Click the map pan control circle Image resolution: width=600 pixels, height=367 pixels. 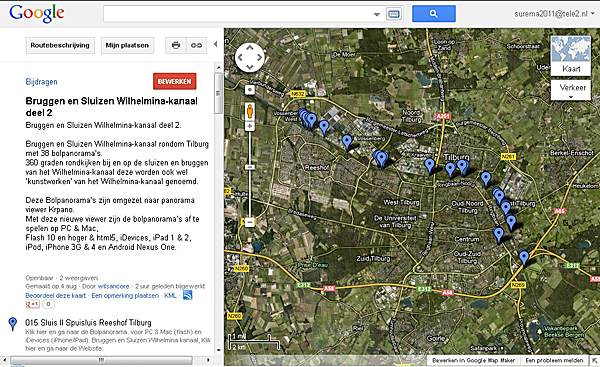(x=249, y=57)
